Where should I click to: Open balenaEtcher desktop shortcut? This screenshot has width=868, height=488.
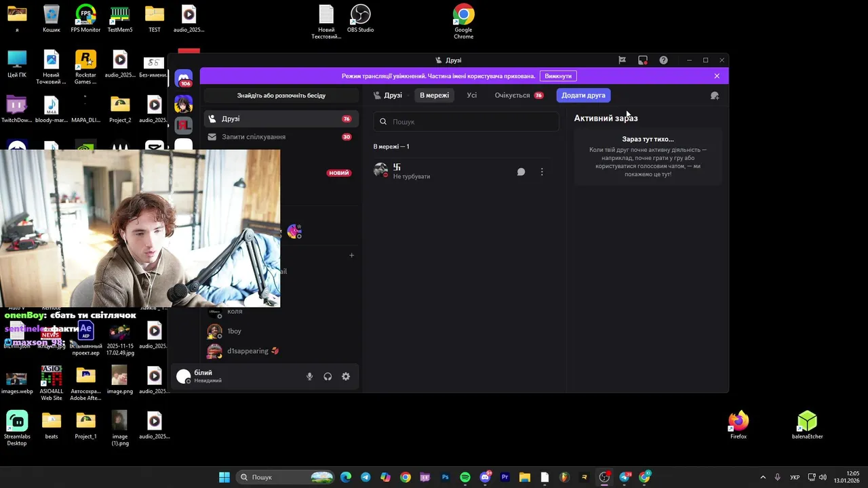(x=807, y=426)
